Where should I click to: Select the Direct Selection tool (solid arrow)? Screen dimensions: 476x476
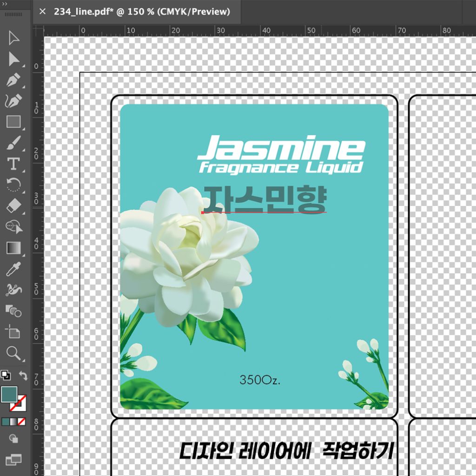[x=13, y=59]
